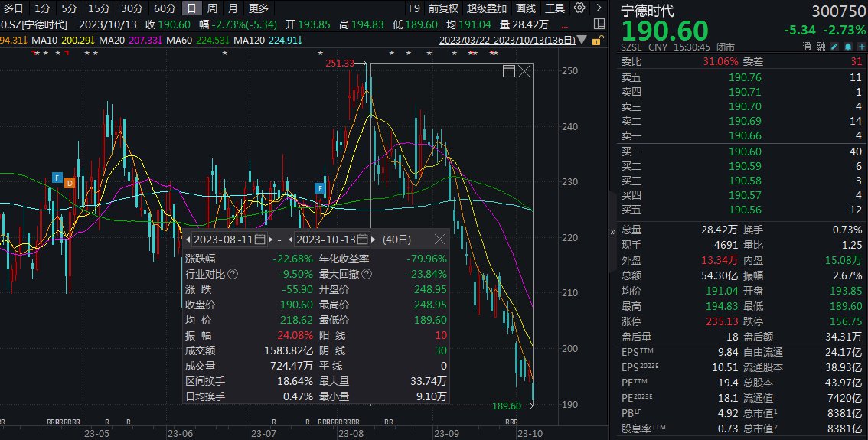Image resolution: width=868 pixels, height=440 pixels.
Task: Click the 融 tag in quote header
Action: pos(821,47)
